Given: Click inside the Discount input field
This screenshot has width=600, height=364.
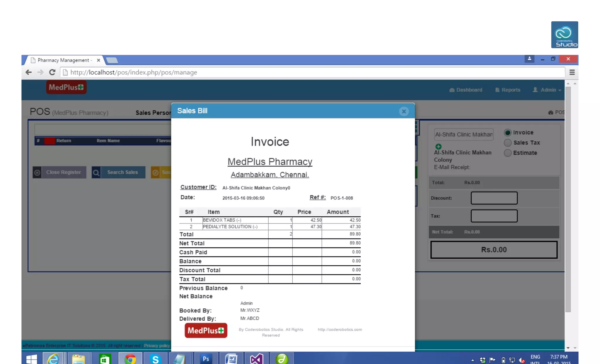Looking at the screenshot, I should pyautogui.click(x=494, y=198).
